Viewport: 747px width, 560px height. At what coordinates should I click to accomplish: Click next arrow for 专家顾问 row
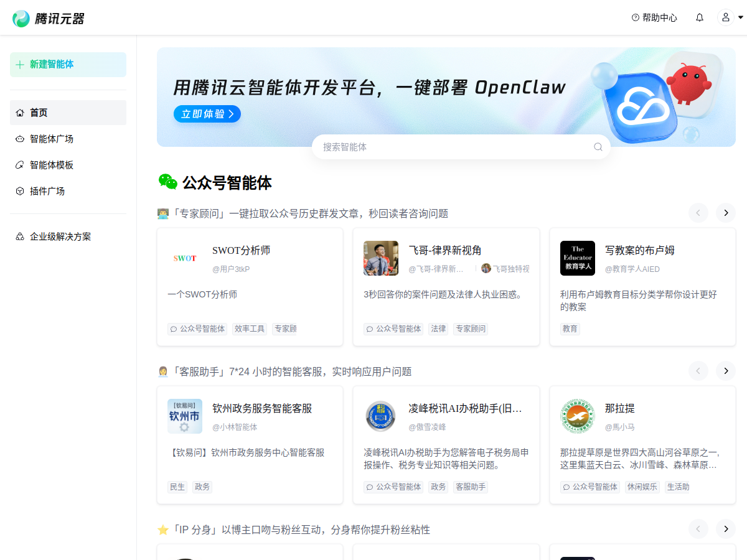point(726,213)
